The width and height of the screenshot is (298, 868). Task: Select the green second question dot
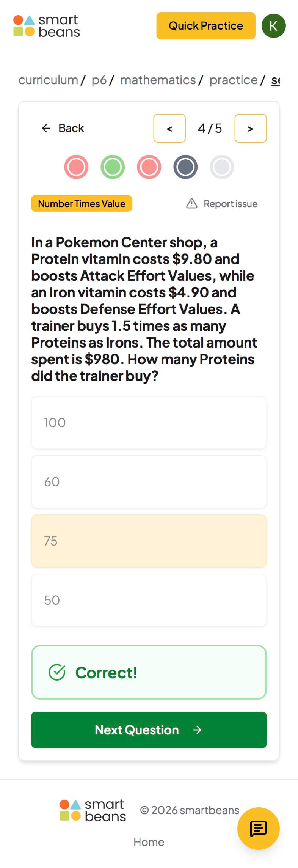point(113,167)
